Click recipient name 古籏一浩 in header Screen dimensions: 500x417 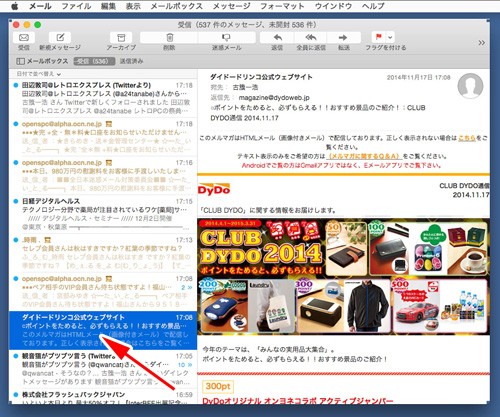click(x=245, y=87)
